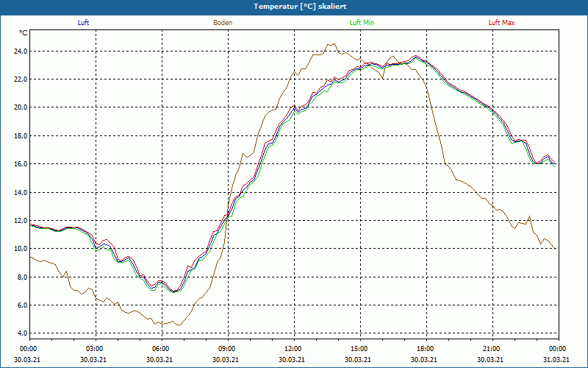The width and height of the screenshot is (588, 368).
Task: Click the 31.03.21 date label
Action: (556, 359)
